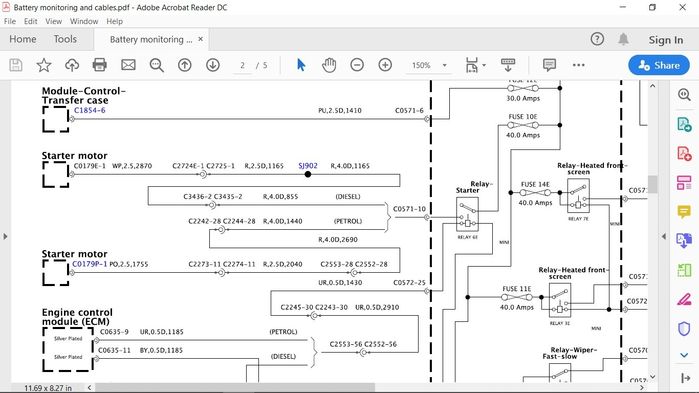Upload file to cloud icon
Viewport: 699px width, 393px height.
point(72,65)
